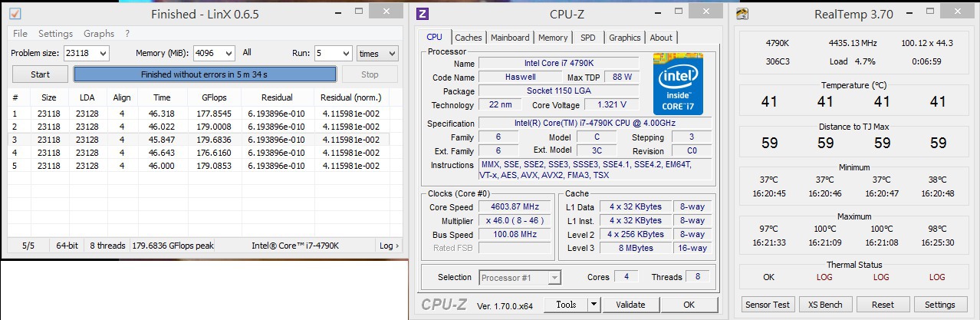This screenshot has width=980, height=320.
Task: Click the Validate button in CPU-Z
Action: tap(630, 305)
